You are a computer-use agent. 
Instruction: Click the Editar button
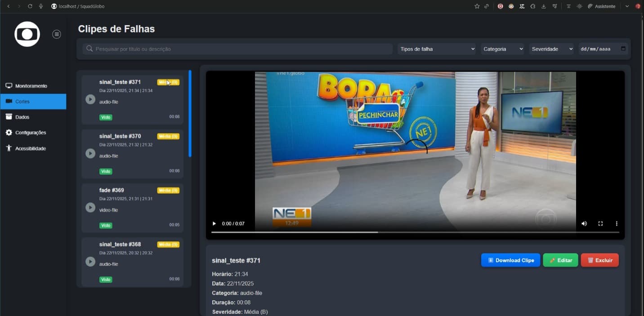pos(560,260)
